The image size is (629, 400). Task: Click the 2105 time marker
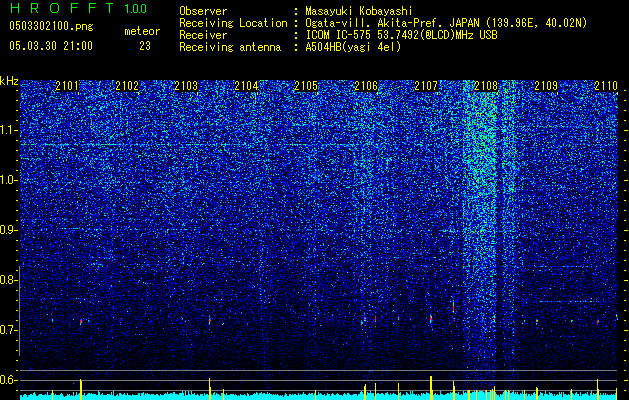click(x=306, y=86)
